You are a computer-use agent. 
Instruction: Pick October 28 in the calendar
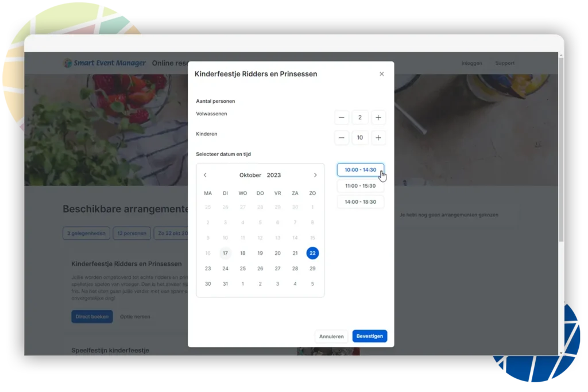pyautogui.click(x=295, y=269)
